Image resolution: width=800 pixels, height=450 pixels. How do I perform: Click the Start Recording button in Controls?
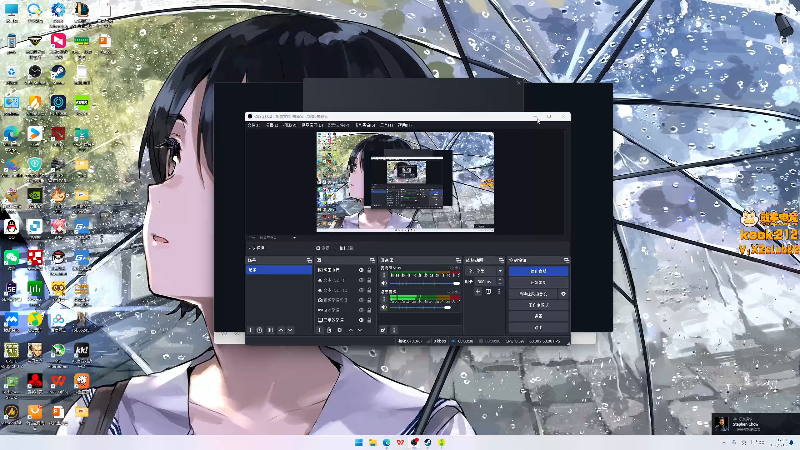pyautogui.click(x=539, y=283)
